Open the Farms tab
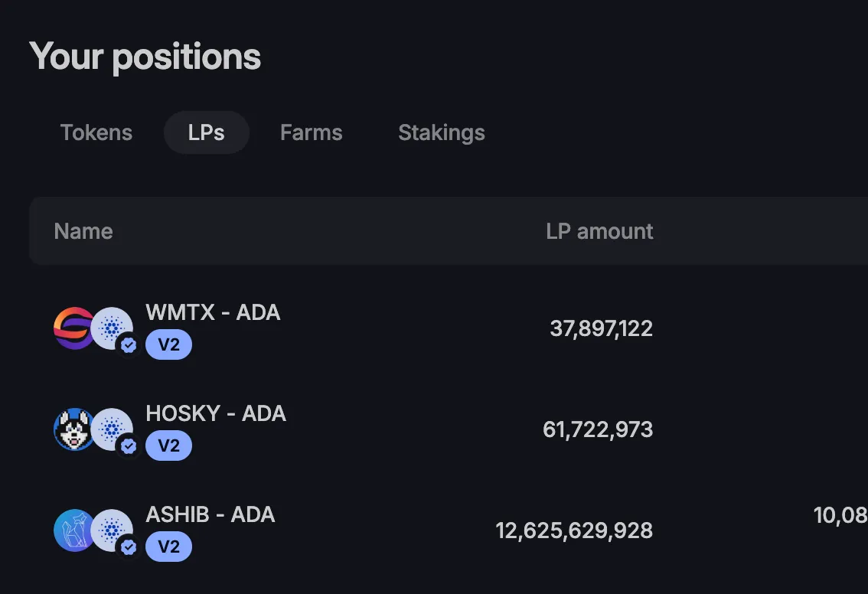This screenshot has height=594, width=868. pyautogui.click(x=311, y=132)
